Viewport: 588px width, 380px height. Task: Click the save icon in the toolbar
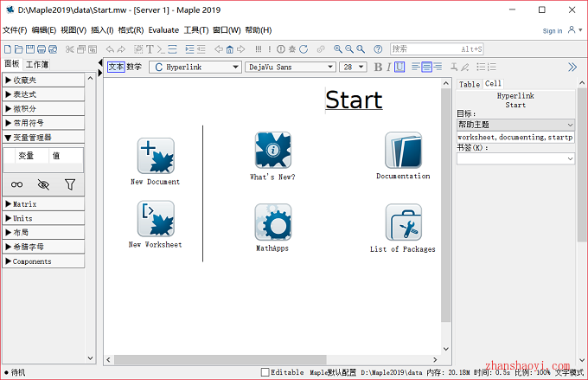30,49
